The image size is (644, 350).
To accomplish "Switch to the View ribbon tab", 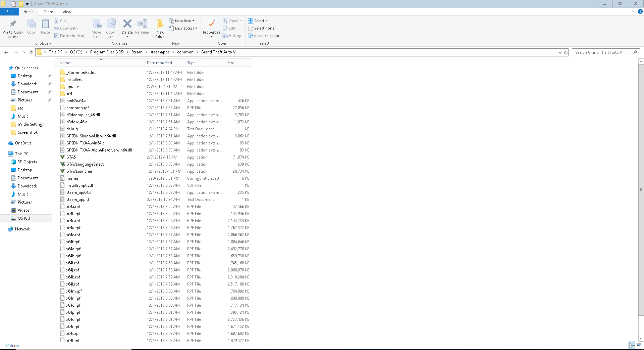I will 67,12.
